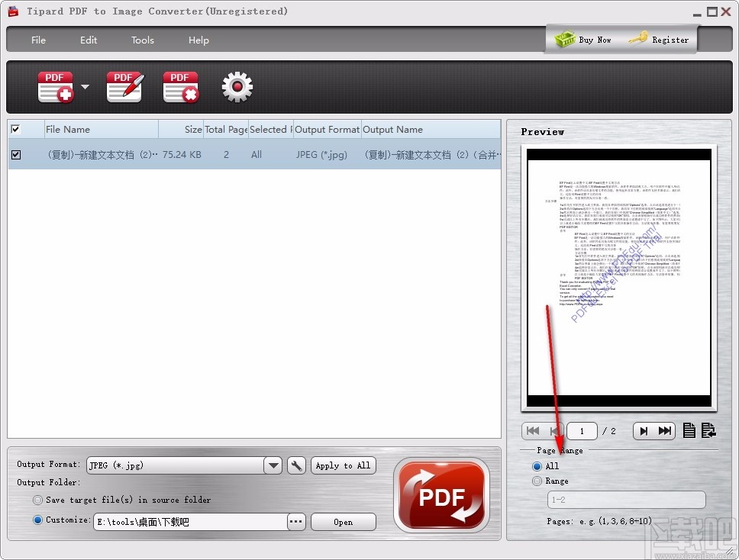Open the Help menu
The image size is (739, 560).
click(198, 40)
